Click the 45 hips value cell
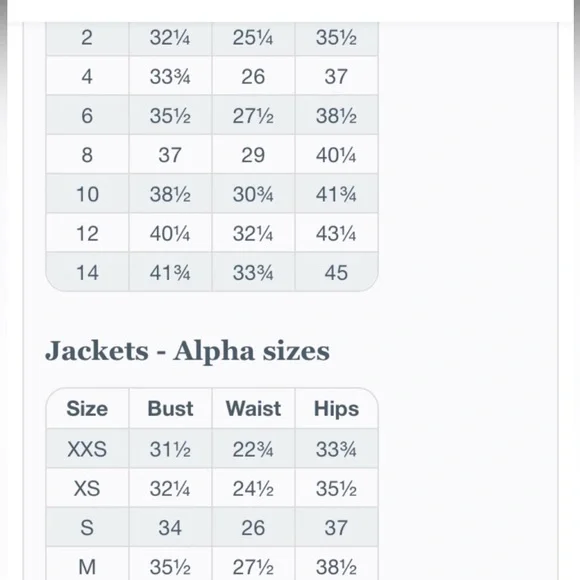The height and width of the screenshot is (580, 580). point(336,273)
